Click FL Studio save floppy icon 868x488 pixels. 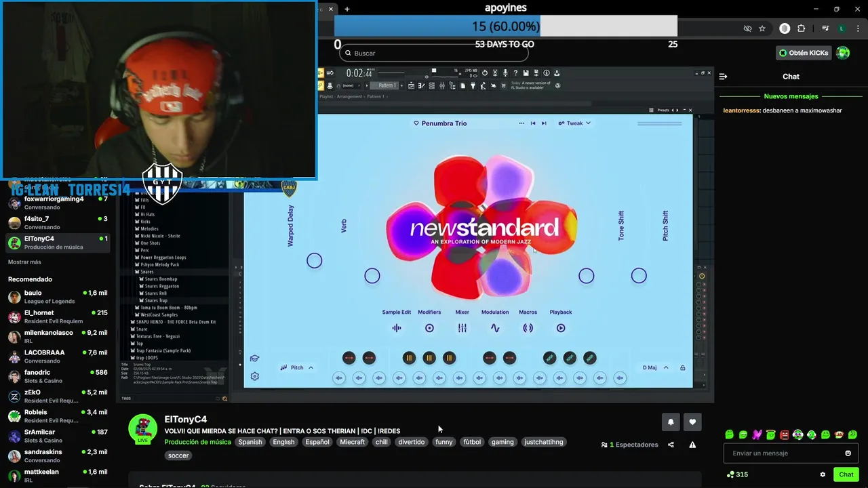526,73
